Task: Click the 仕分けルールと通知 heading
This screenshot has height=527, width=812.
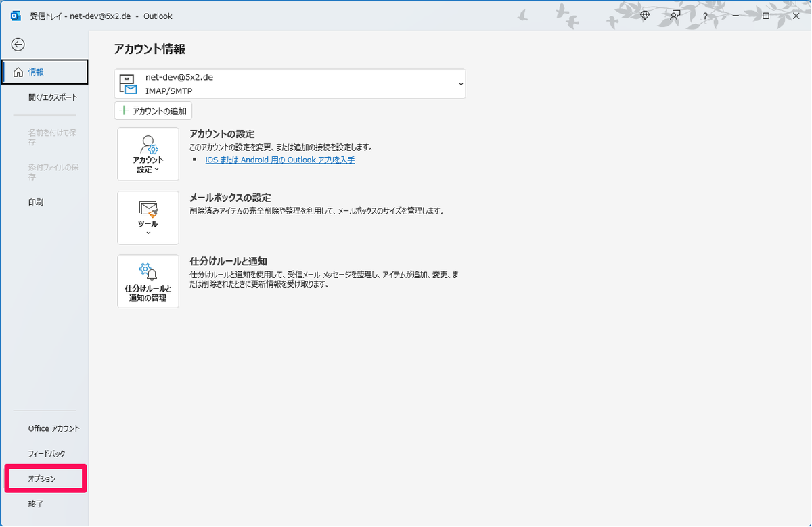Action: click(x=228, y=261)
